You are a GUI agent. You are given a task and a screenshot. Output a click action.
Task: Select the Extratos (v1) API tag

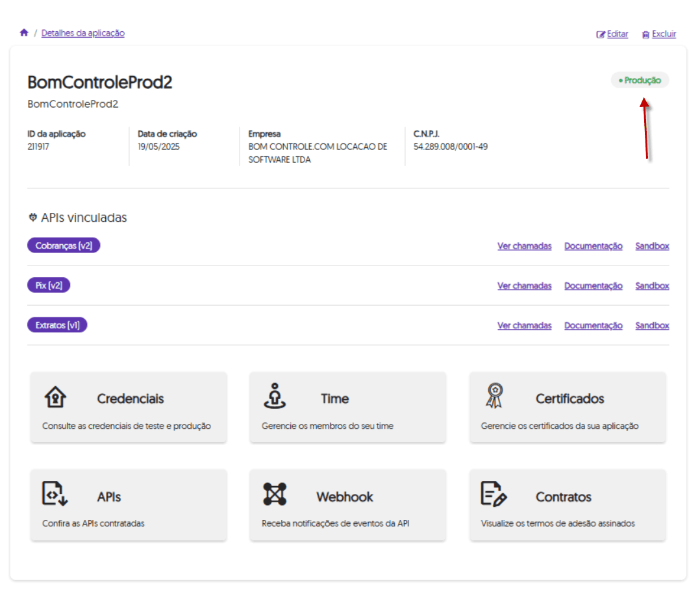tap(57, 325)
